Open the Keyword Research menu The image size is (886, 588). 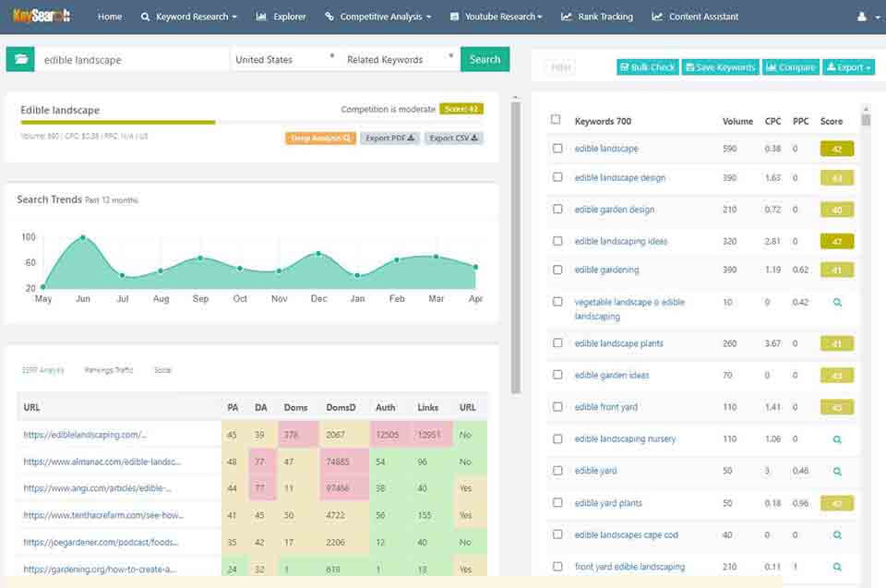tap(189, 17)
